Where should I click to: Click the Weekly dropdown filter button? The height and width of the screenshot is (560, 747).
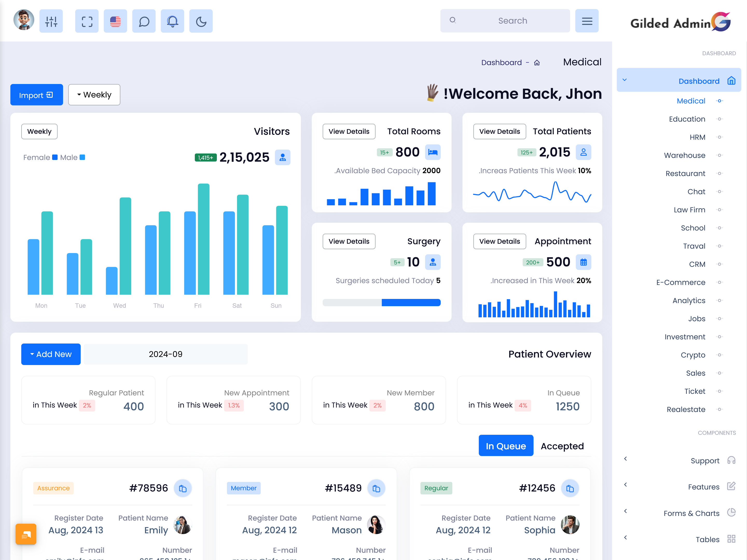pos(94,95)
